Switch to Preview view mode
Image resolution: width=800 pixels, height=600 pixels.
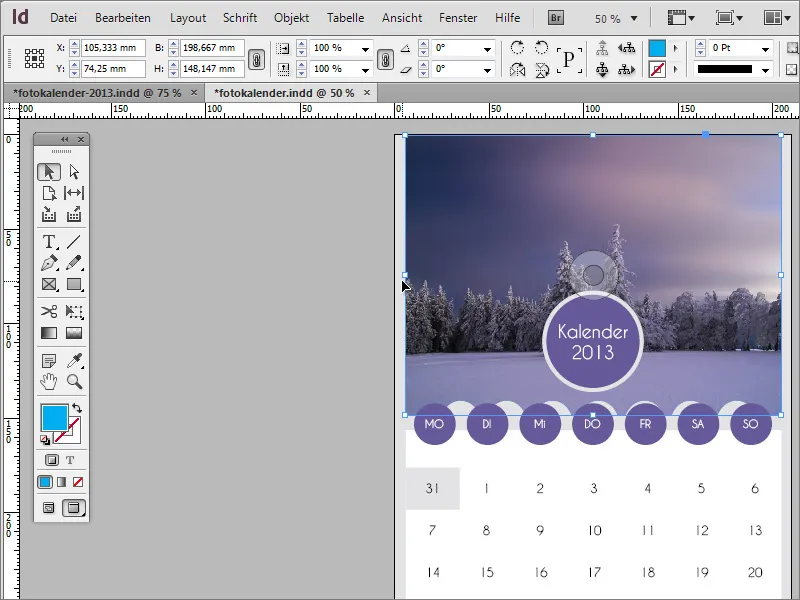tap(73, 508)
